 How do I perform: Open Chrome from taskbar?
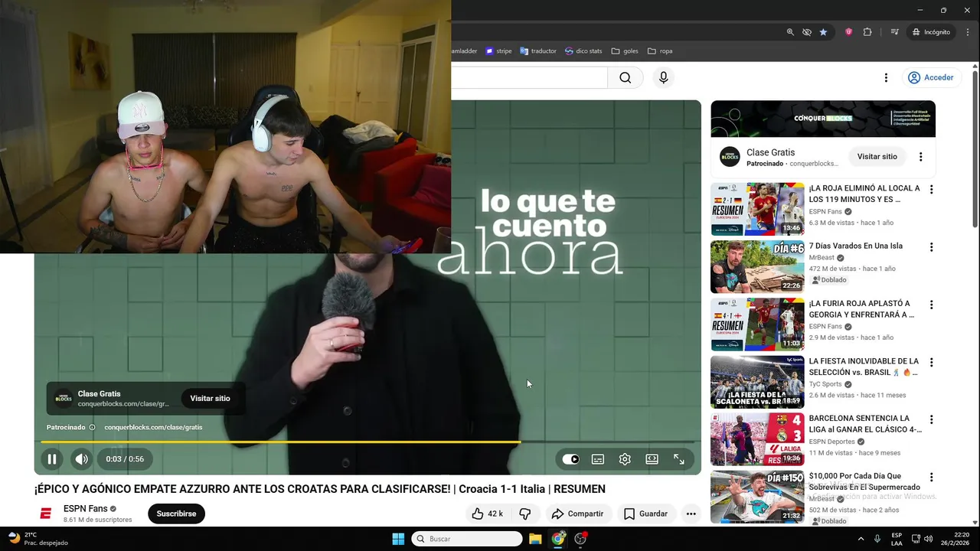coord(558,539)
